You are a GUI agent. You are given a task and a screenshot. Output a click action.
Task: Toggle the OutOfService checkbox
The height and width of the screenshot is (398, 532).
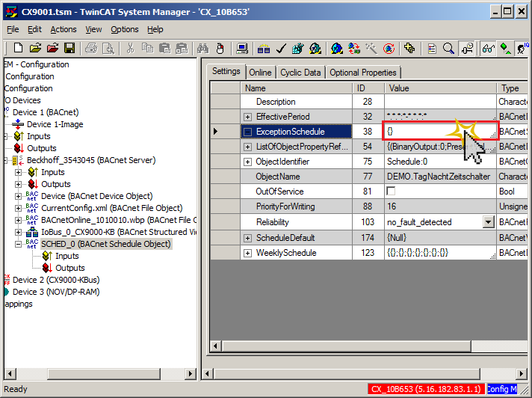[391, 192]
